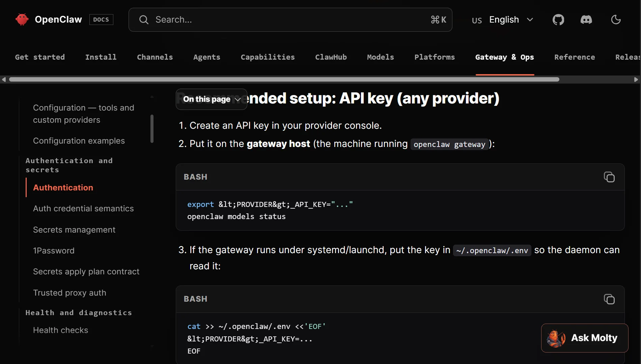This screenshot has height=364, width=641.
Task: Open Trusted proxy auth page
Action: click(69, 293)
